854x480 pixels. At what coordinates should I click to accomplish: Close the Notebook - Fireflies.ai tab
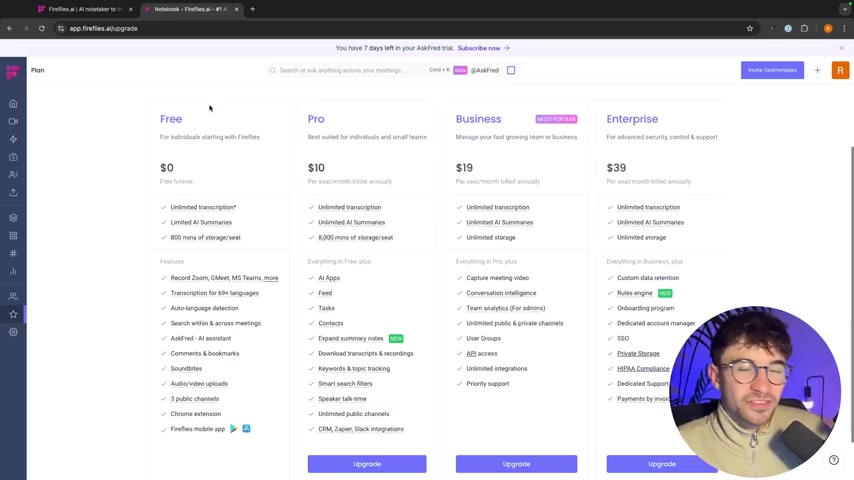236,9
